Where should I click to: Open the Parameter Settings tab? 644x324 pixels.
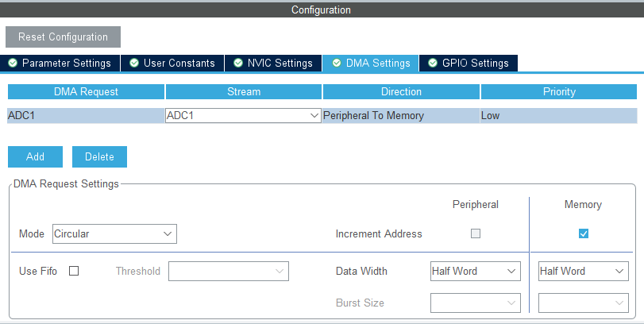tap(60, 64)
